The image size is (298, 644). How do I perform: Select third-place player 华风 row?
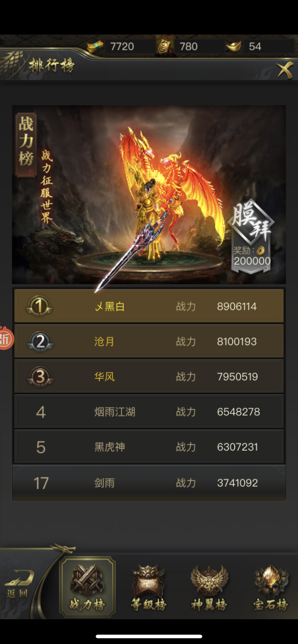pos(149,376)
